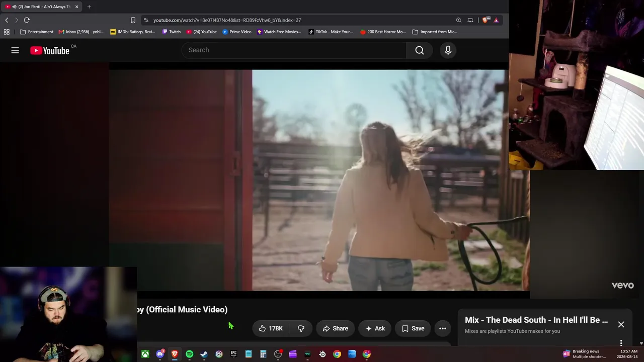Launch Steam from the taskbar
The image size is (644, 362).
(x=204, y=354)
